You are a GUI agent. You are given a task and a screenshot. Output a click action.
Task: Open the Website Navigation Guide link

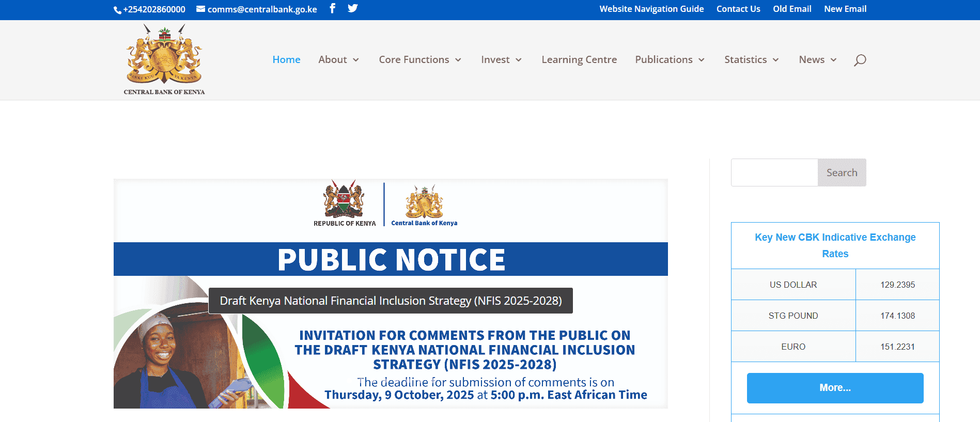click(x=651, y=9)
